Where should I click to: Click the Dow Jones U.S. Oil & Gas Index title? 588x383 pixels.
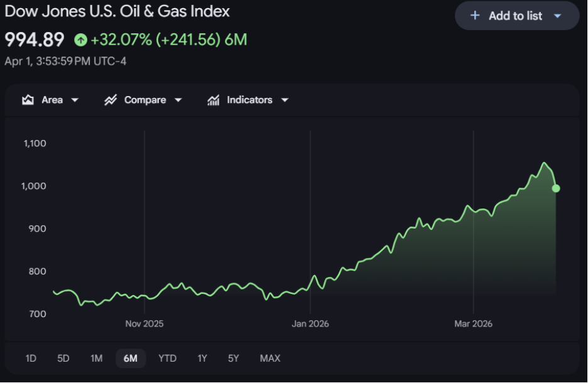click(117, 11)
